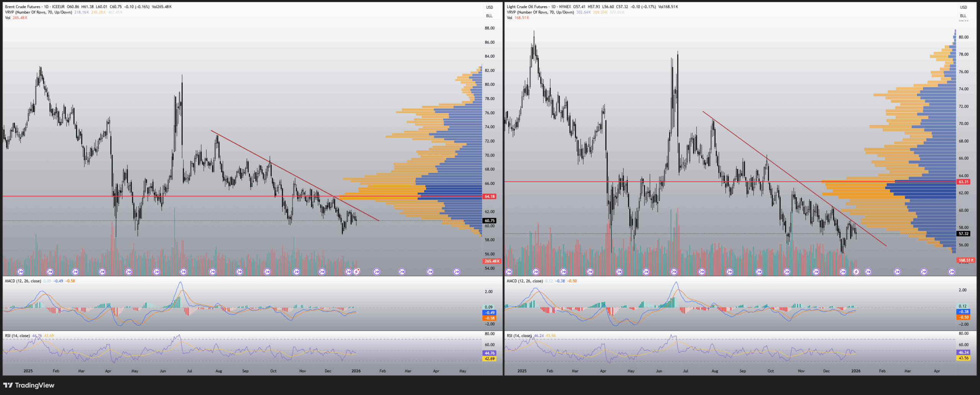Click the rightmost rollover marker on Light Crude chart
This screenshot has height=395, width=980.
pyautogui.click(x=951, y=272)
